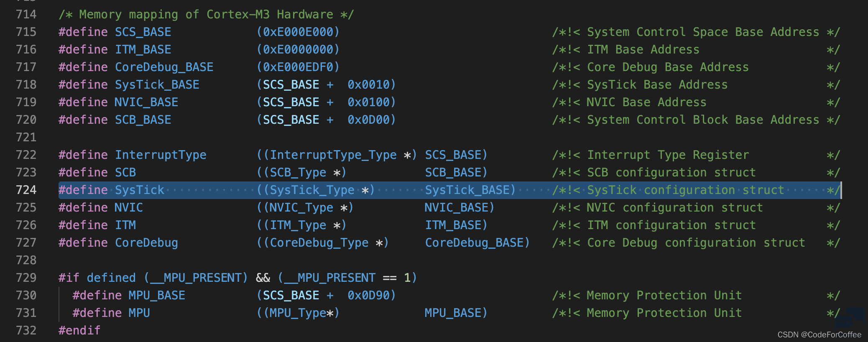Click the MPU_Type cast on line 731
The width and height of the screenshot is (868, 342).
click(x=298, y=313)
